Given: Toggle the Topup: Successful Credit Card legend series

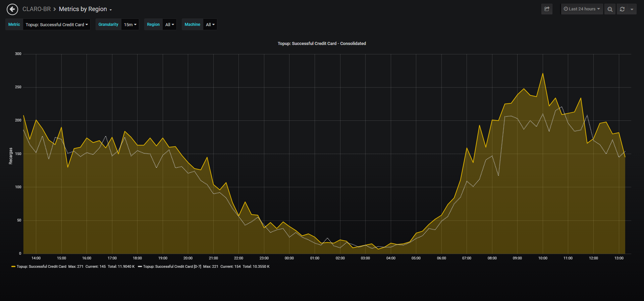Looking at the screenshot, I should (42, 267).
